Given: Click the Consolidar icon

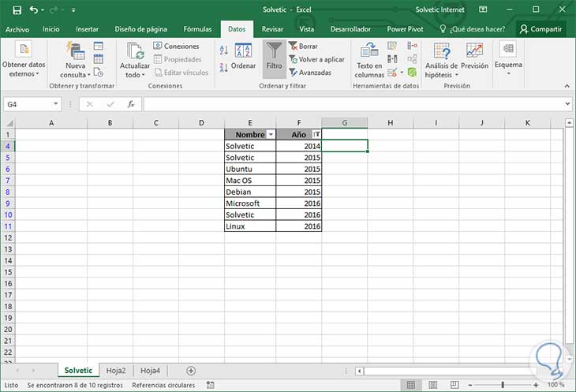Looking at the screenshot, I should pos(412,46).
